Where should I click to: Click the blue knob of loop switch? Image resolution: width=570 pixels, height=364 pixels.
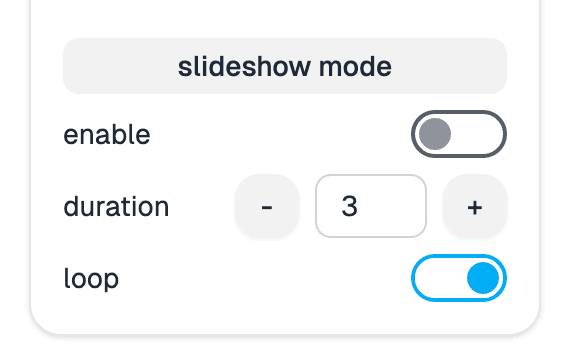pyautogui.click(x=483, y=278)
